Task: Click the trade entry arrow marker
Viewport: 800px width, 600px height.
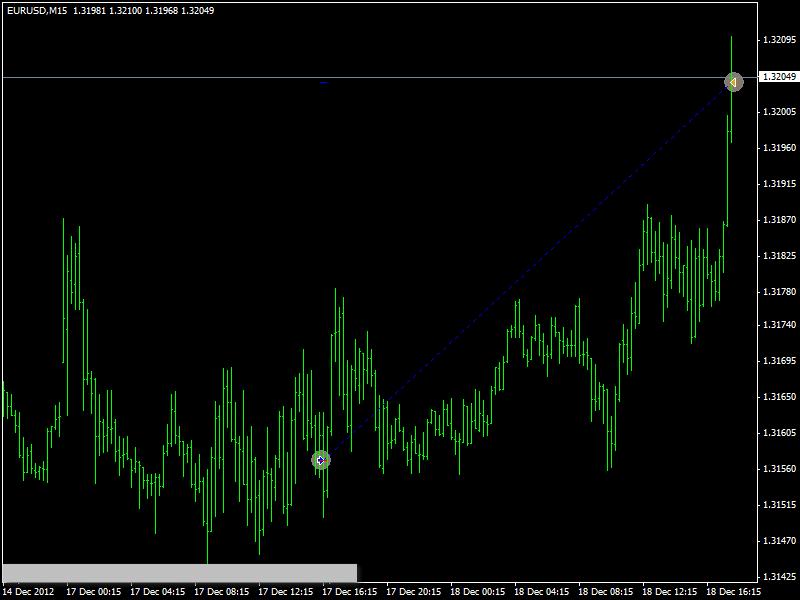Action: tap(321, 460)
